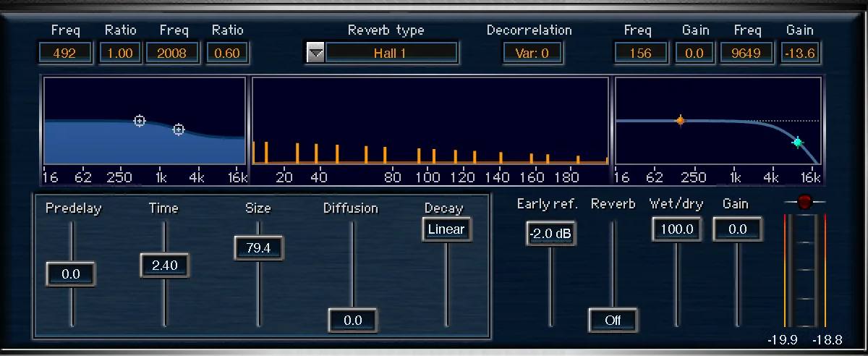Click the Decorrelation label
868x356 pixels.
coord(529,30)
